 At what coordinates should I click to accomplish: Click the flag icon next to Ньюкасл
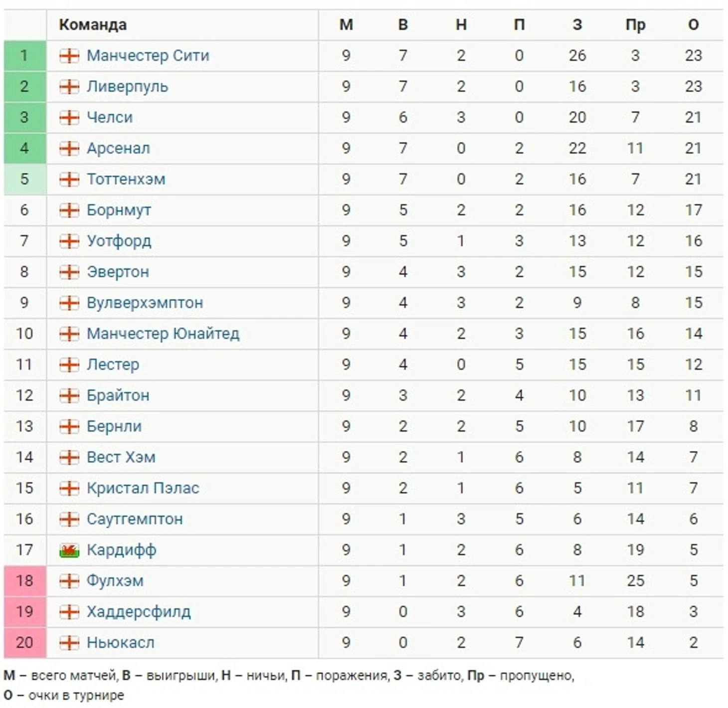click(69, 643)
